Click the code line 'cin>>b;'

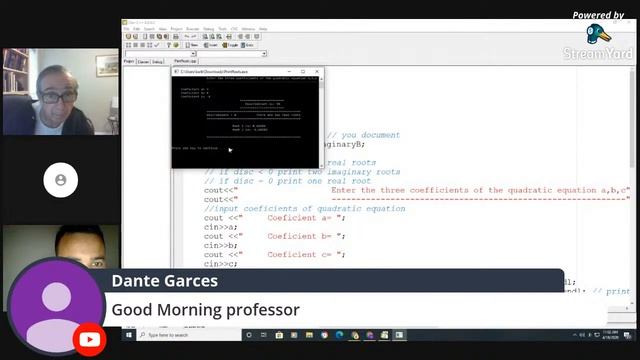click(220, 245)
